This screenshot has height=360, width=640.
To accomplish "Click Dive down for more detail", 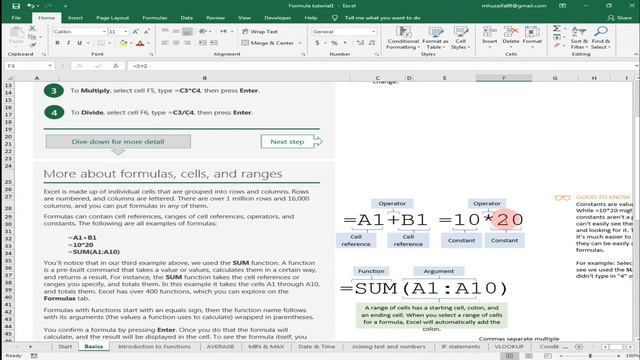I will [x=118, y=142].
